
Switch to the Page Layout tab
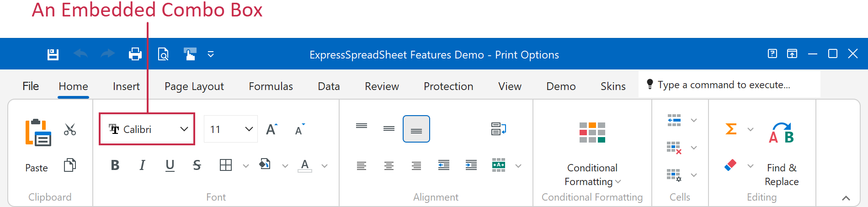[194, 86]
